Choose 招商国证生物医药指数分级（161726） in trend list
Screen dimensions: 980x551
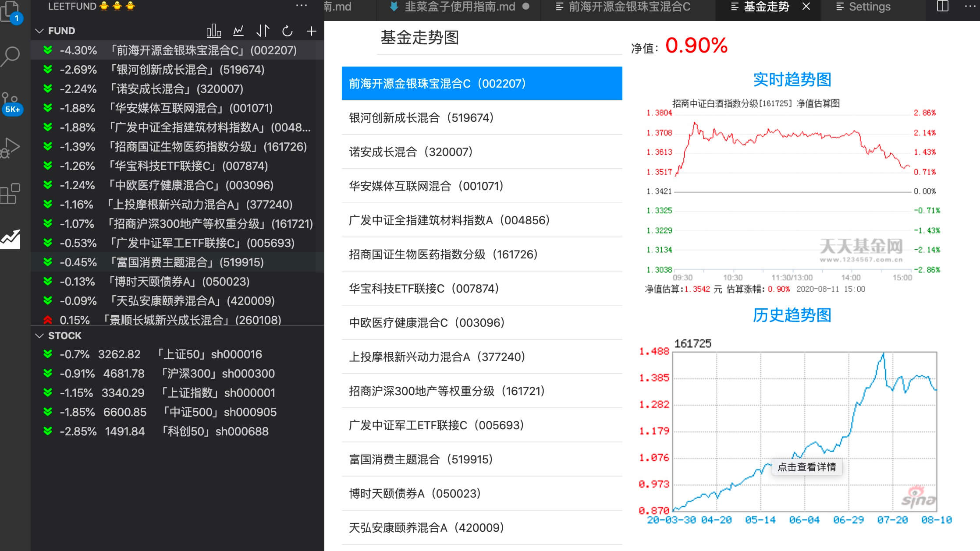click(x=482, y=254)
